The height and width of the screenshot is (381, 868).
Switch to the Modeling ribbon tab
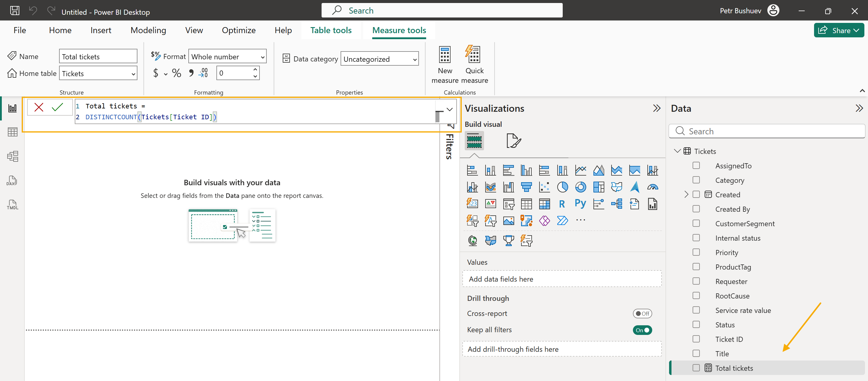pyautogui.click(x=148, y=30)
